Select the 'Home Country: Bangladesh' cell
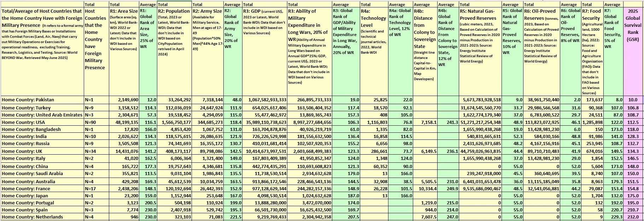 [42, 129]
